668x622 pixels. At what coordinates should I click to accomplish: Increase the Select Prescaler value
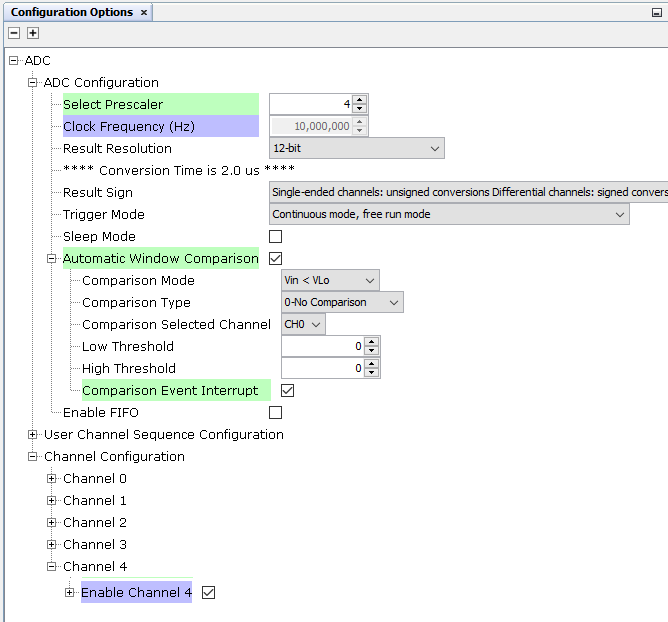pyautogui.click(x=360, y=100)
